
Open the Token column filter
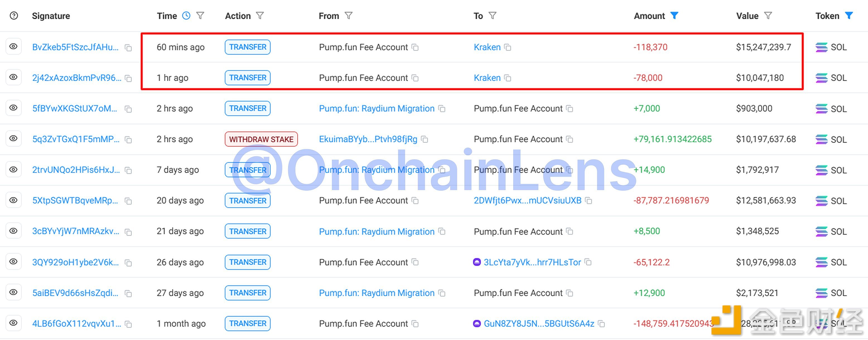849,16
